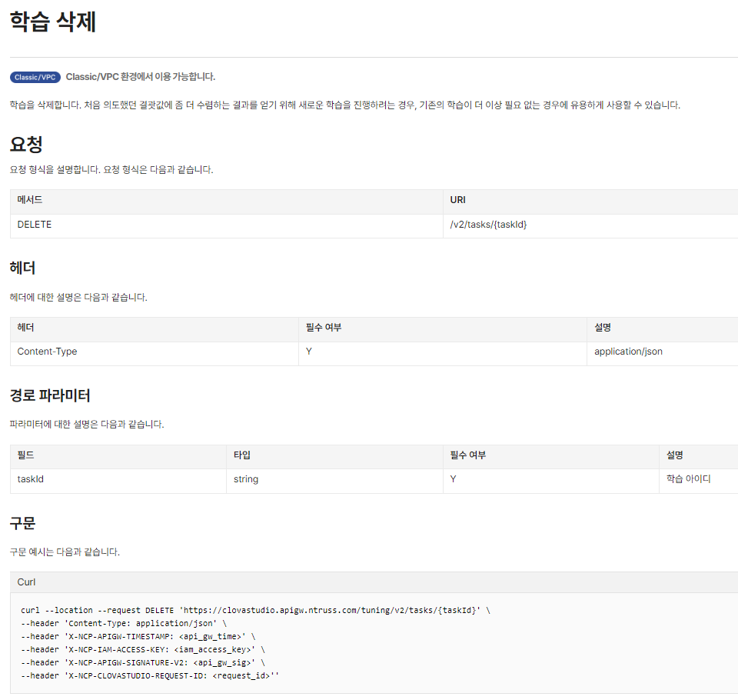Click the 헤더 section heading
738x700 pixels.
click(x=22, y=268)
